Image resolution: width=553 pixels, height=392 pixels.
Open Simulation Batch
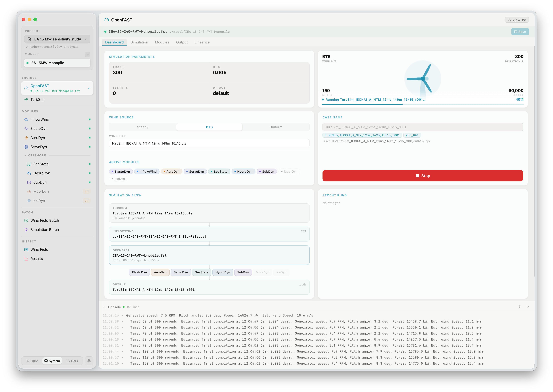[x=57, y=230]
